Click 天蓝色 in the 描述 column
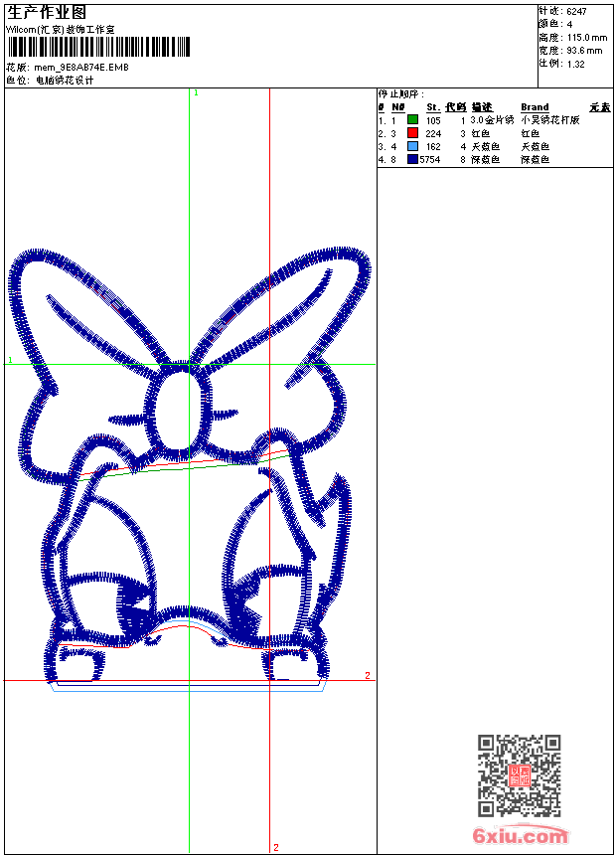616x855 pixels. pyautogui.click(x=486, y=147)
